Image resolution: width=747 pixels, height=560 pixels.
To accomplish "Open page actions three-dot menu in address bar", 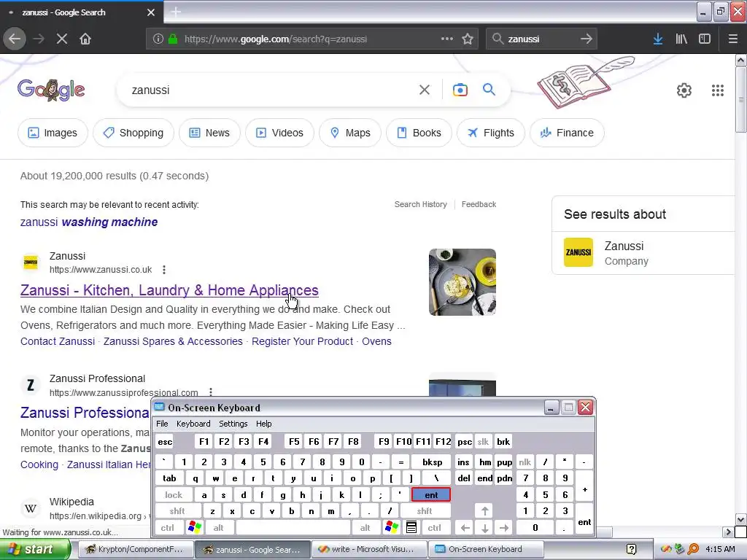I will (447, 39).
